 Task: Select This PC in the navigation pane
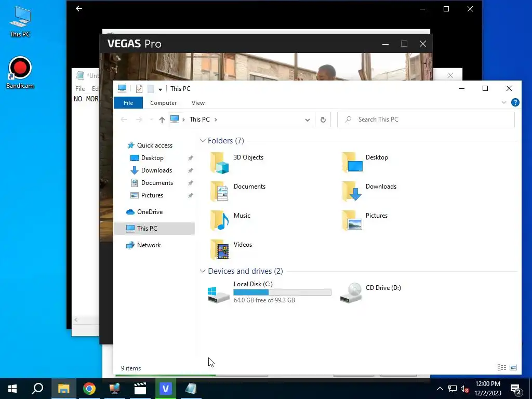tap(155, 229)
